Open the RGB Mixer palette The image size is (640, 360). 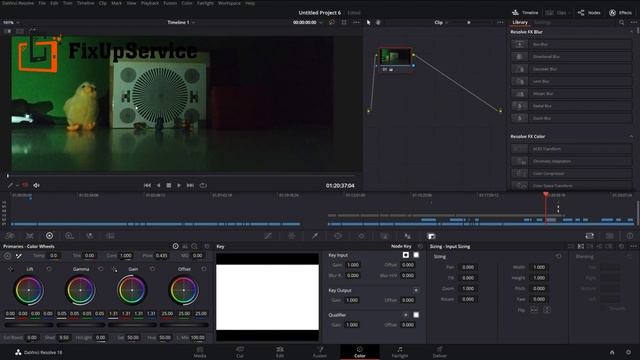[89, 236]
